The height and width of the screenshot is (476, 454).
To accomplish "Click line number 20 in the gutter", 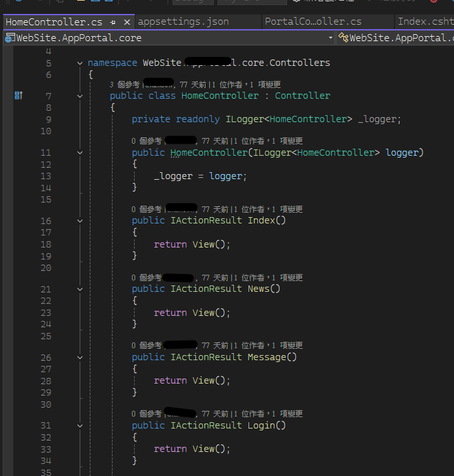I will click(x=46, y=268).
